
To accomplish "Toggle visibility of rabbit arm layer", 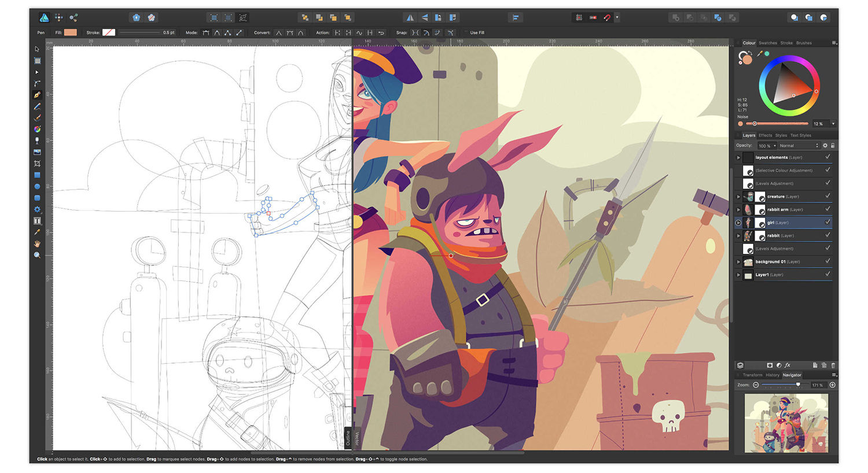I will (827, 209).
